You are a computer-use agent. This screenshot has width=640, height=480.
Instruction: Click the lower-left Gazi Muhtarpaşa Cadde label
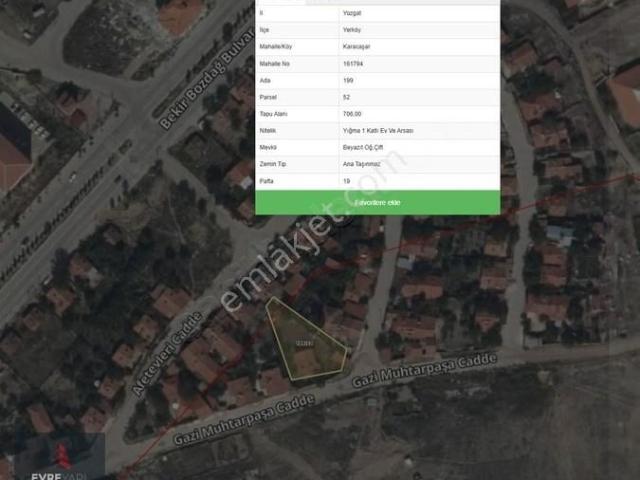[x=244, y=420]
